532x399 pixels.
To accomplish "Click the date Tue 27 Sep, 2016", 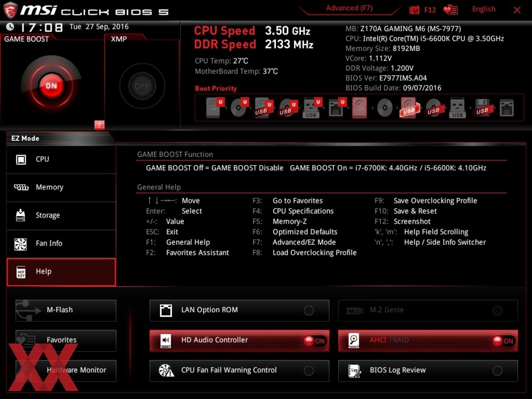I will (99, 27).
